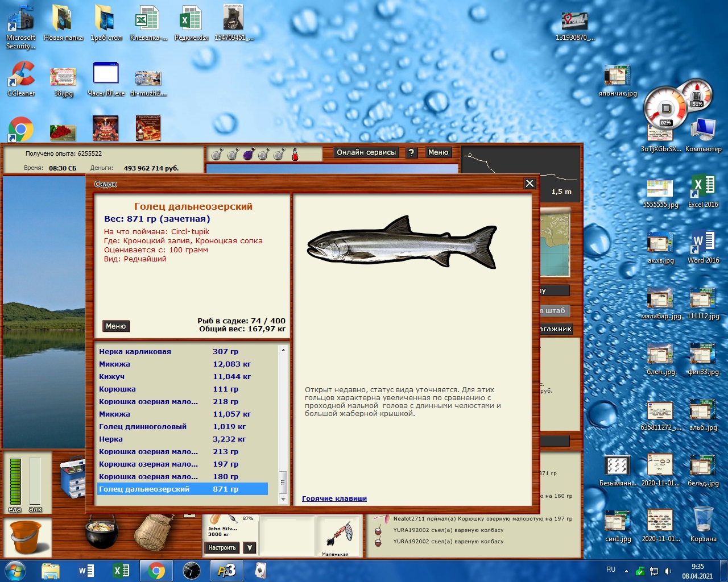Click the purple potion flask
728x582 pixels.
pos(249,154)
